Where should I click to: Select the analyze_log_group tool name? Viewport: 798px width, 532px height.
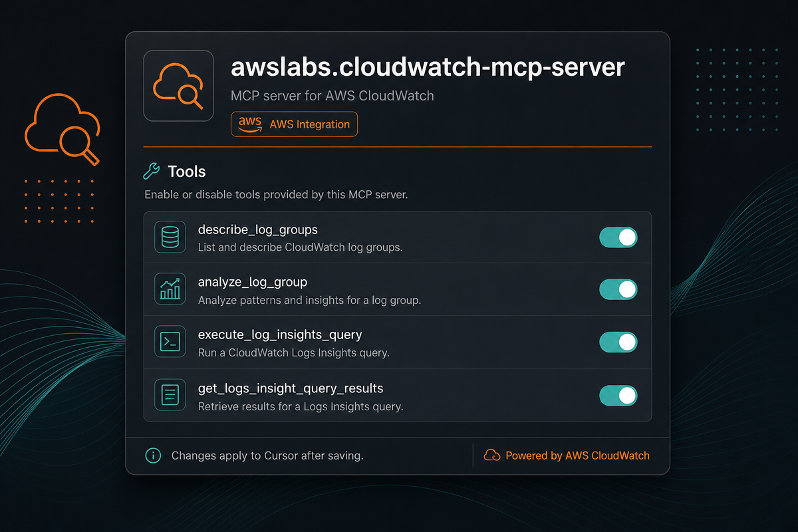point(253,283)
